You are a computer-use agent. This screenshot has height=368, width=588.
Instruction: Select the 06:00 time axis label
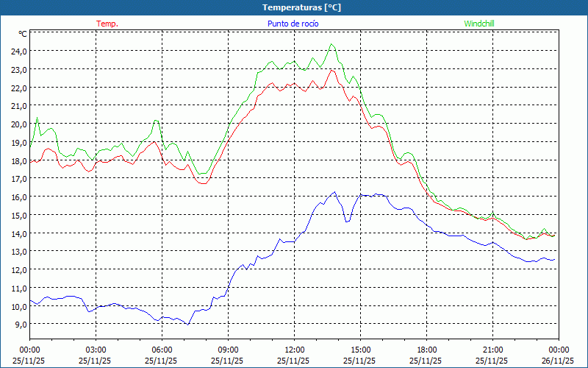pyautogui.click(x=162, y=350)
